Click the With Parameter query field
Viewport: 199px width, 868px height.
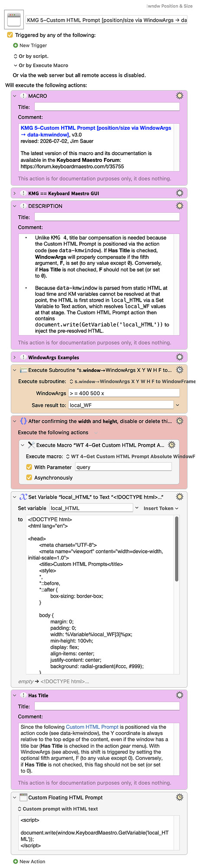(x=124, y=467)
